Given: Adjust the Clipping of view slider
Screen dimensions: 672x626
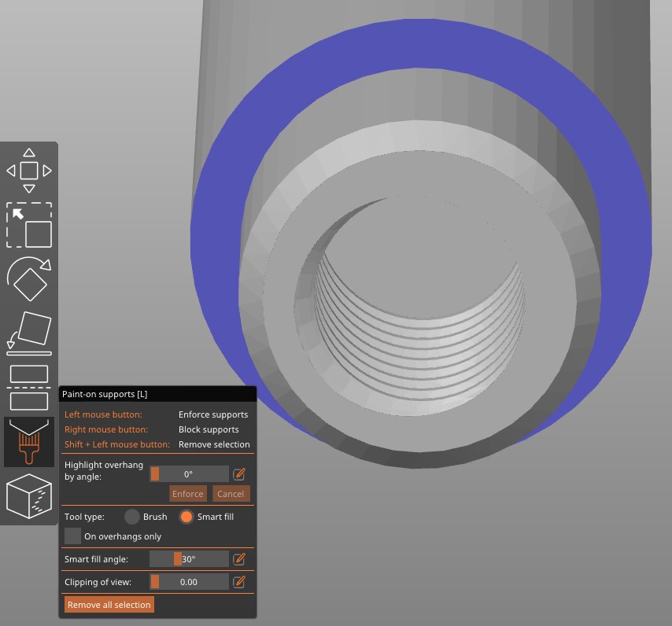Looking at the screenshot, I should pyautogui.click(x=189, y=582).
